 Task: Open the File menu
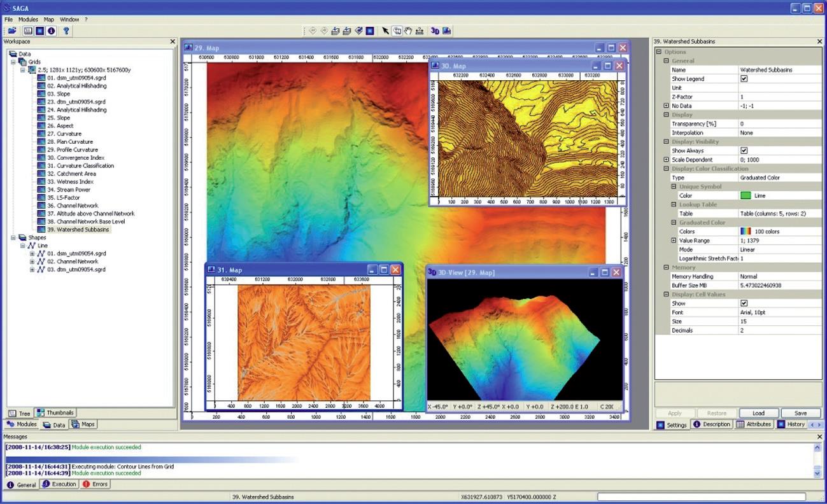[x=8, y=20]
